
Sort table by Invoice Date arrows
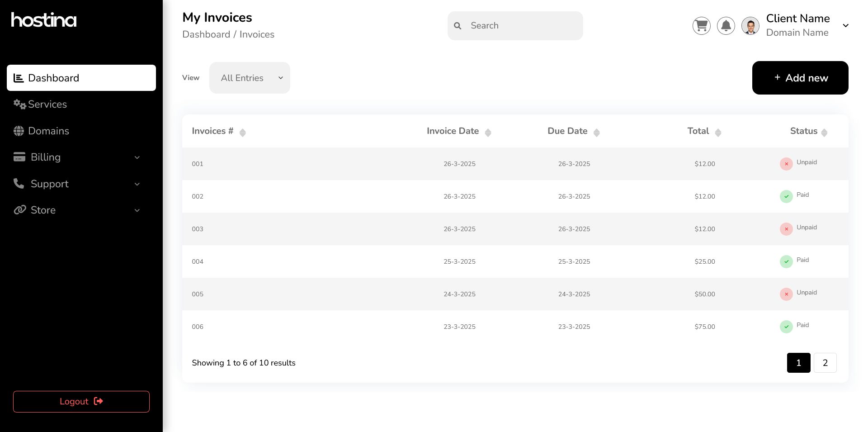pyautogui.click(x=488, y=133)
